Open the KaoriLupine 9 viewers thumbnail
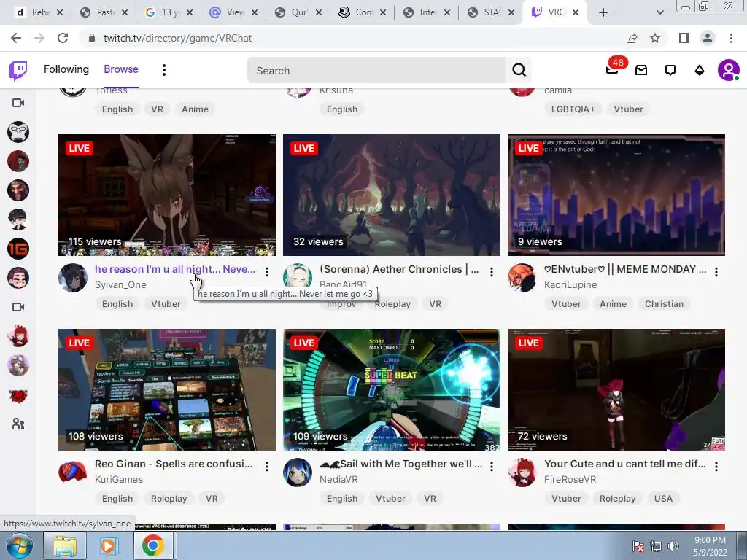 click(616, 195)
